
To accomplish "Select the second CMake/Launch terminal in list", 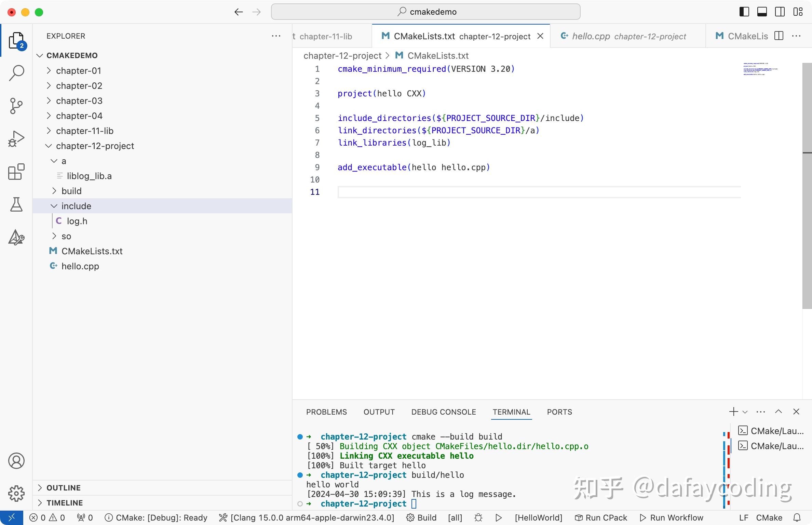I will (772, 445).
